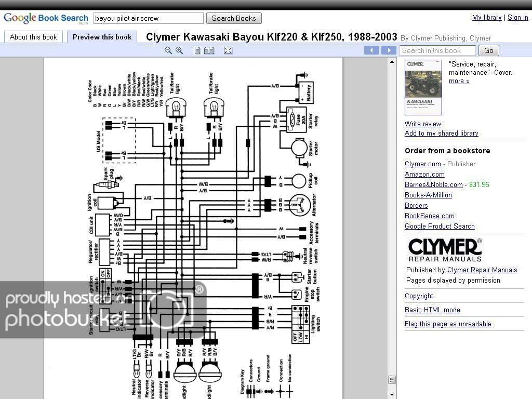
Task: Open the Sign in link
Action: 517,17
